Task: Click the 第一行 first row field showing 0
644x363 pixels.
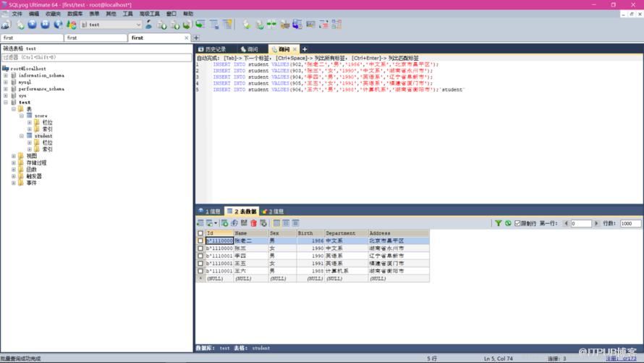Action: tap(581, 223)
